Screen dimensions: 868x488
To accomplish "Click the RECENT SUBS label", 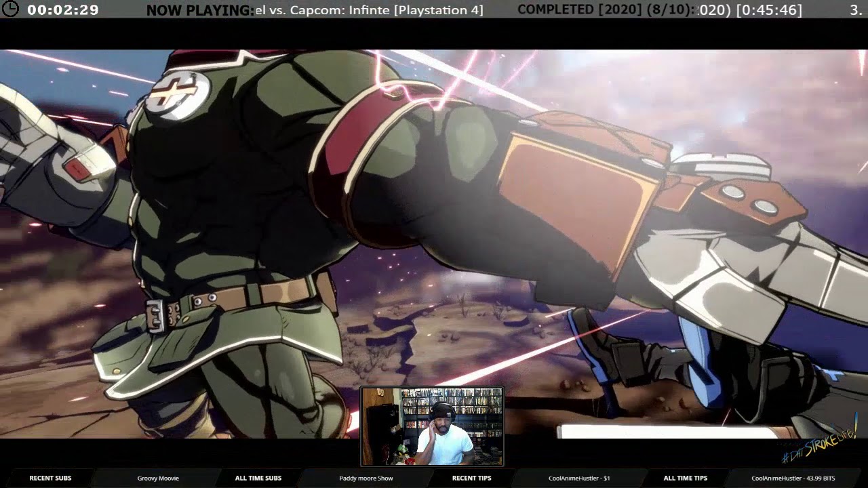I will (50, 478).
